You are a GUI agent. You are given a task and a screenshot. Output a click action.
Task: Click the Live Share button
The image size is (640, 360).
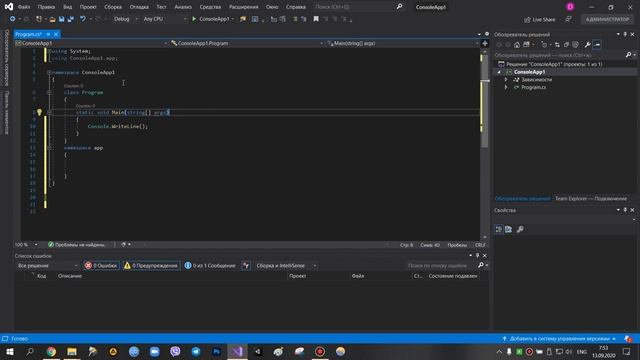pyautogui.click(x=540, y=20)
